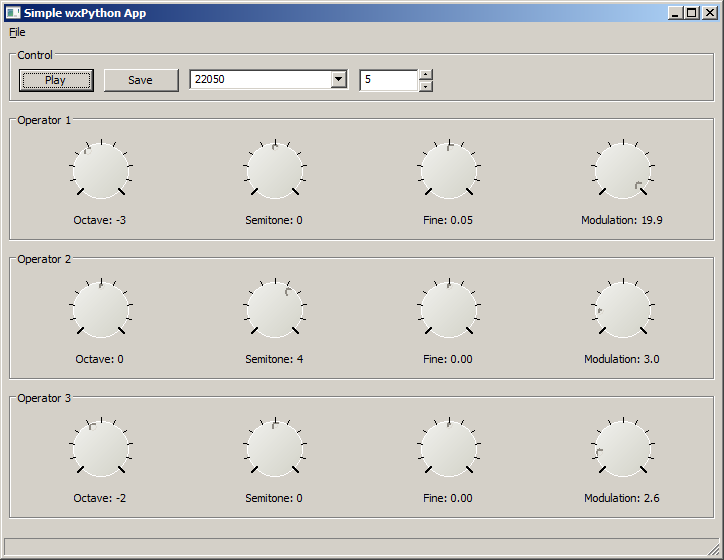Click the duration field showing 5
The width and height of the screenshot is (724, 560).
click(x=389, y=80)
